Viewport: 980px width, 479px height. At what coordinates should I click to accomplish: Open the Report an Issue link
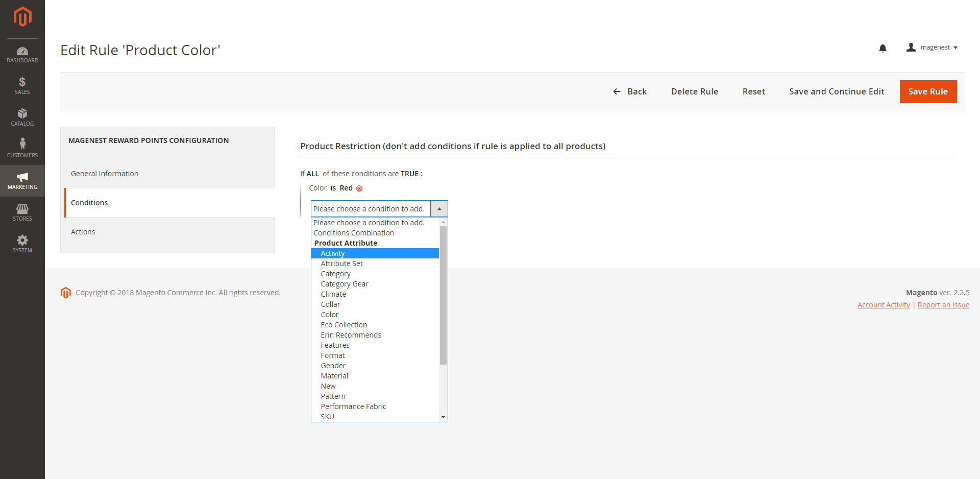coord(943,305)
